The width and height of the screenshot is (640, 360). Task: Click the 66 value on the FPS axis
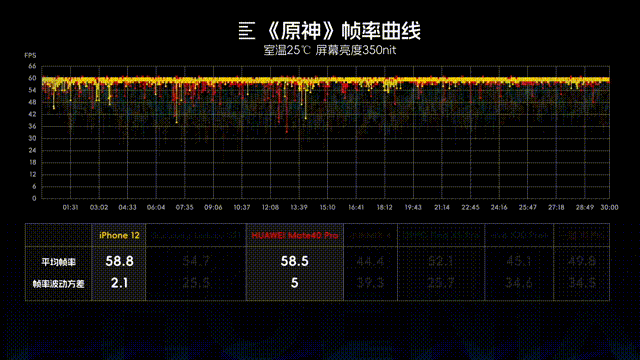coord(32,66)
